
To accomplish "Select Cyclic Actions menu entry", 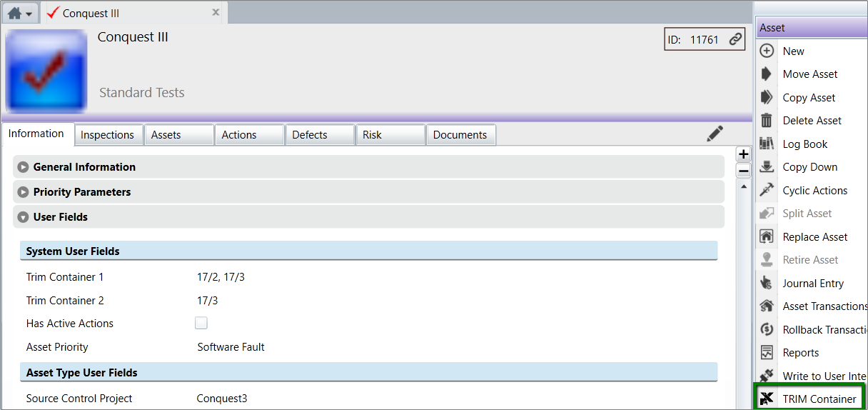I will [815, 191].
